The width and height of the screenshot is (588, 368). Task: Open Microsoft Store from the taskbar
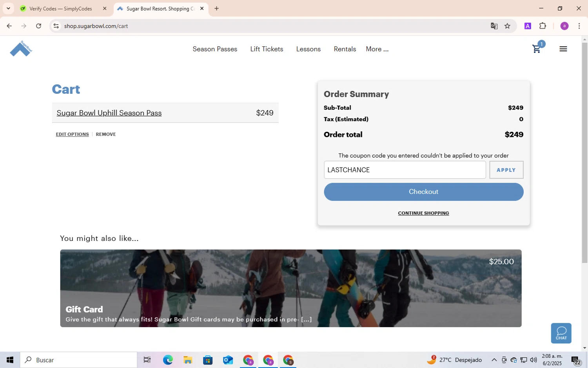pos(208,360)
